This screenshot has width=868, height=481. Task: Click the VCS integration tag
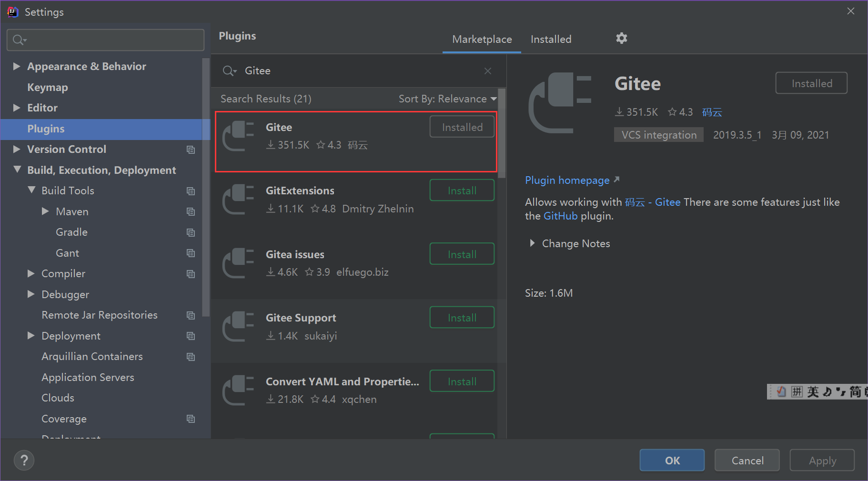click(x=659, y=135)
